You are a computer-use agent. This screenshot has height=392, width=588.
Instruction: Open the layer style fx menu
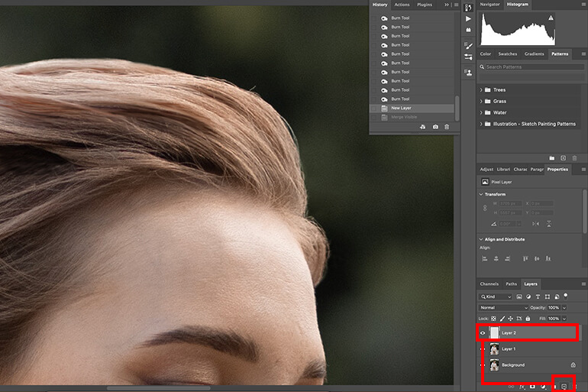522,387
